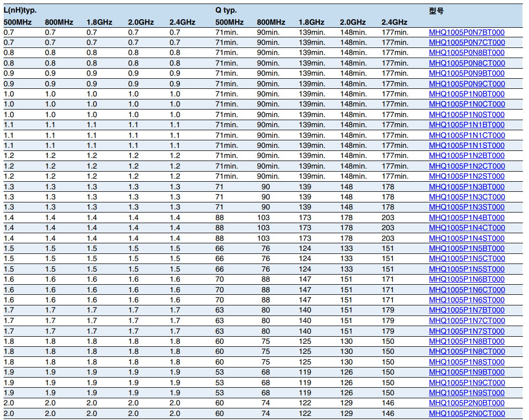Click link MHQ1005P1N3ST000
This screenshot has height=420, width=529.
466,207
